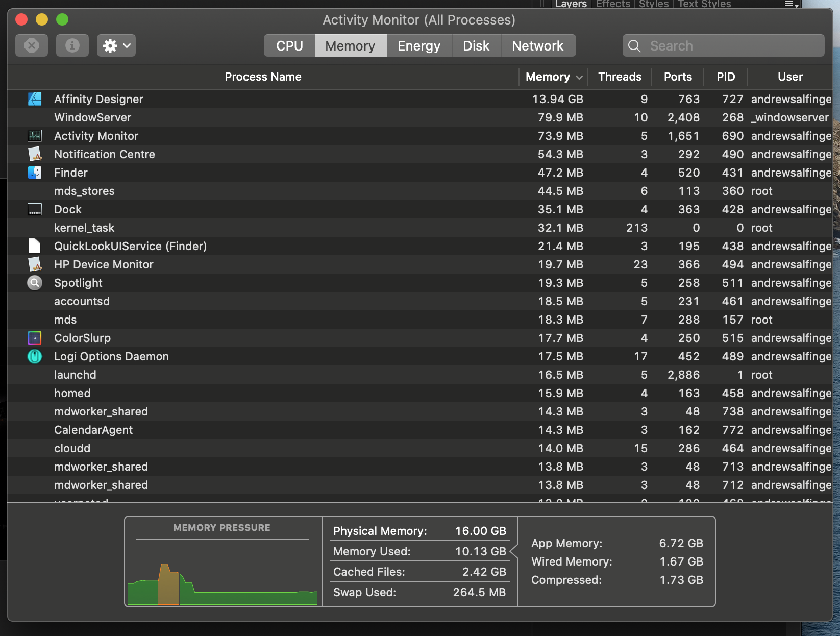Click the _windowserver user entry
Viewport: 840px width, 636px height.
790,117
